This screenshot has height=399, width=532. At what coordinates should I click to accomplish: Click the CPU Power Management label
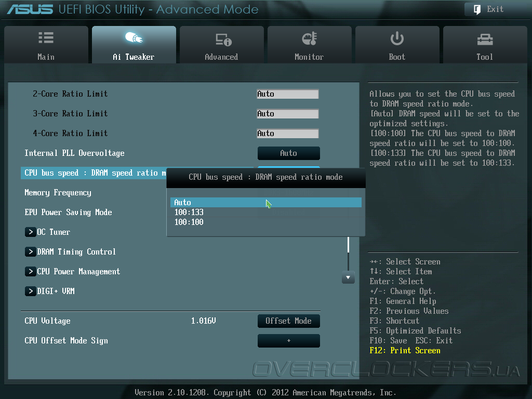78,271
